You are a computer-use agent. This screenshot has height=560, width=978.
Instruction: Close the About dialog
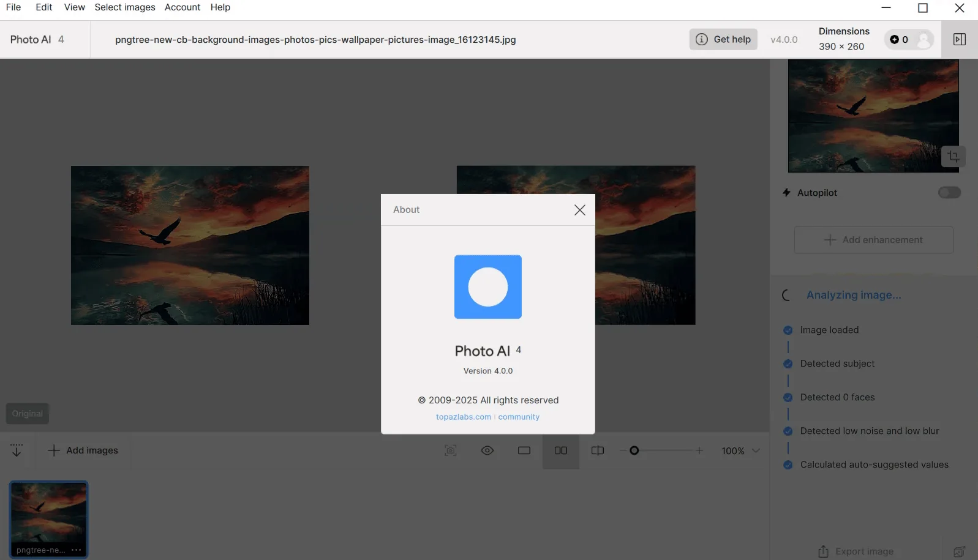[x=579, y=210]
